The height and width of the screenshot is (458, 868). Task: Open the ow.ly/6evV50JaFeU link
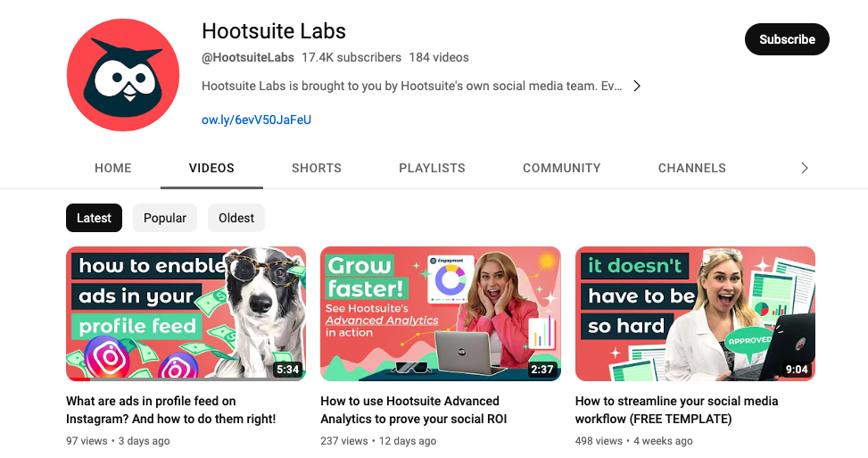tap(256, 120)
